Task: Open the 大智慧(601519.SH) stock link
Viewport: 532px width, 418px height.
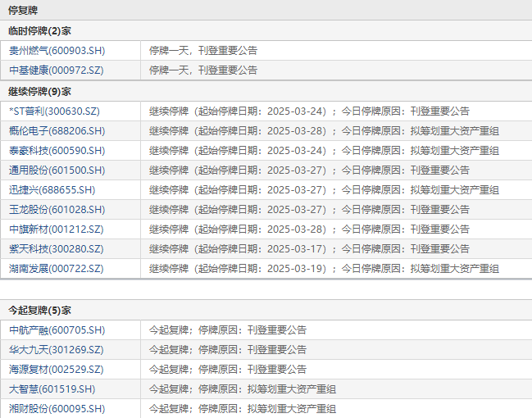Action: pyautogui.click(x=52, y=389)
